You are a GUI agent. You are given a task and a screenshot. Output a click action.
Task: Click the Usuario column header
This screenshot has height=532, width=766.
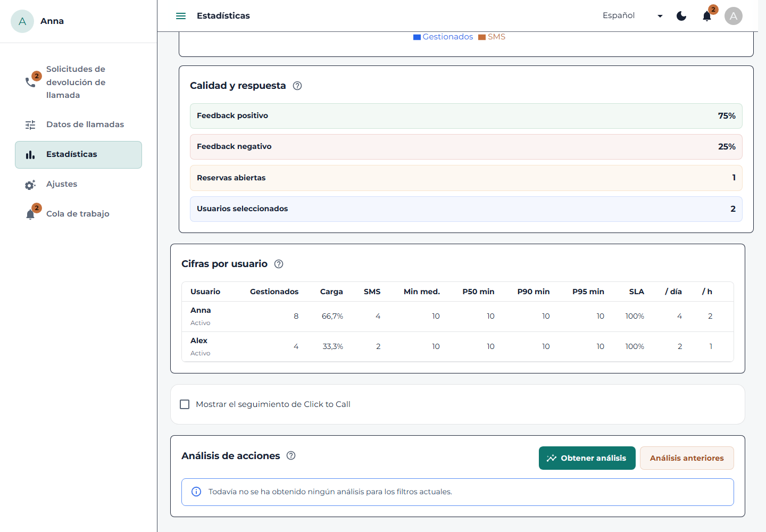205,292
